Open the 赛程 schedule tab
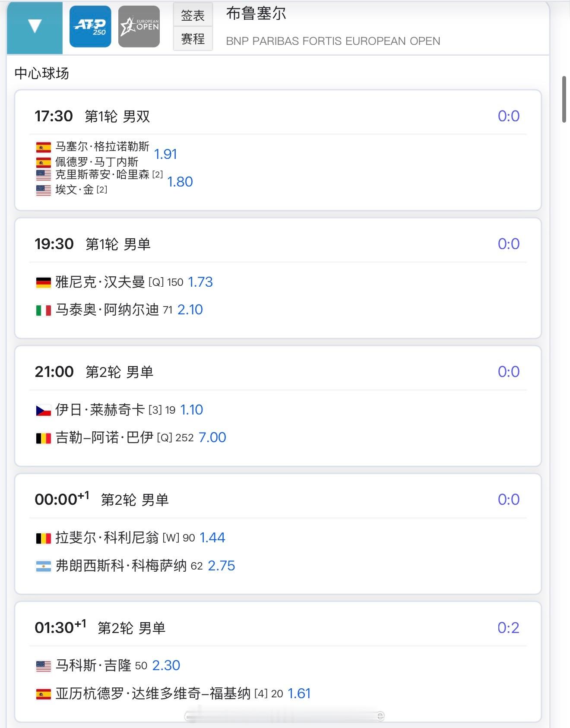This screenshot has width=570, height=728. [193, 39]
